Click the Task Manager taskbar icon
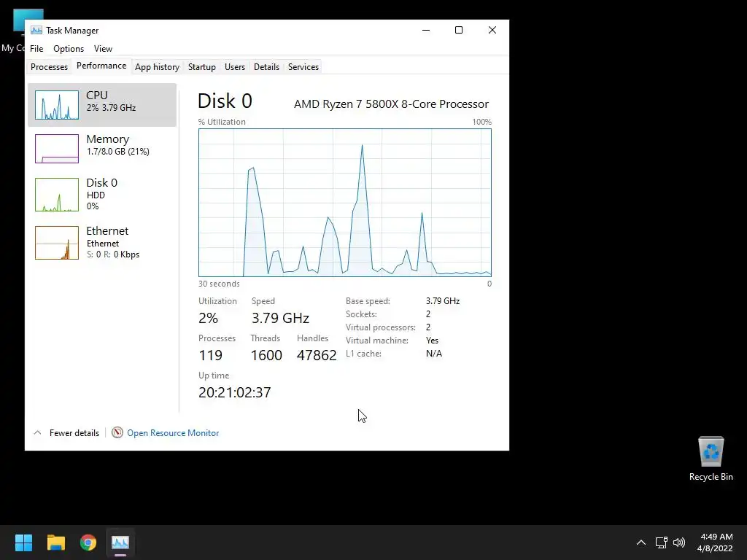 coord(120,542)
